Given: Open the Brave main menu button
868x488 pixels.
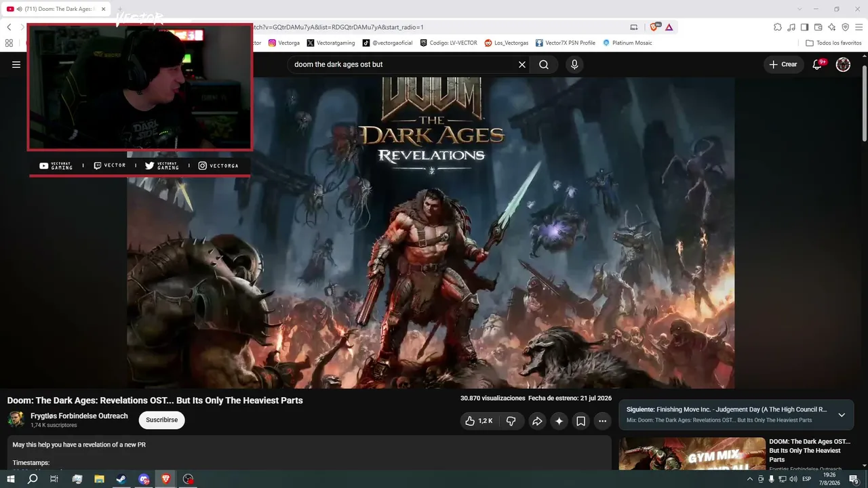Looking at the screenshot, I should coord(859,27).
